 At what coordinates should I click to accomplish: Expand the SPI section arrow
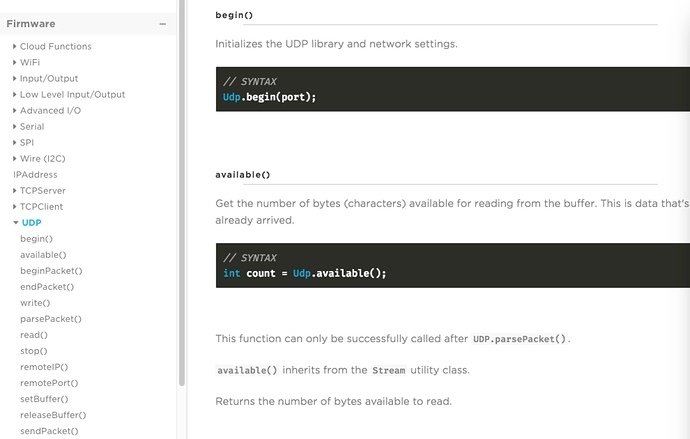(15, 143)
